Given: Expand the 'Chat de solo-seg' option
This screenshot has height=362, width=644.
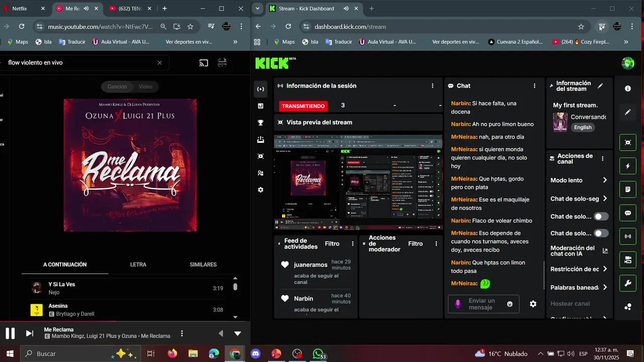Looking at the screenshot, I should tap(579, 199).
